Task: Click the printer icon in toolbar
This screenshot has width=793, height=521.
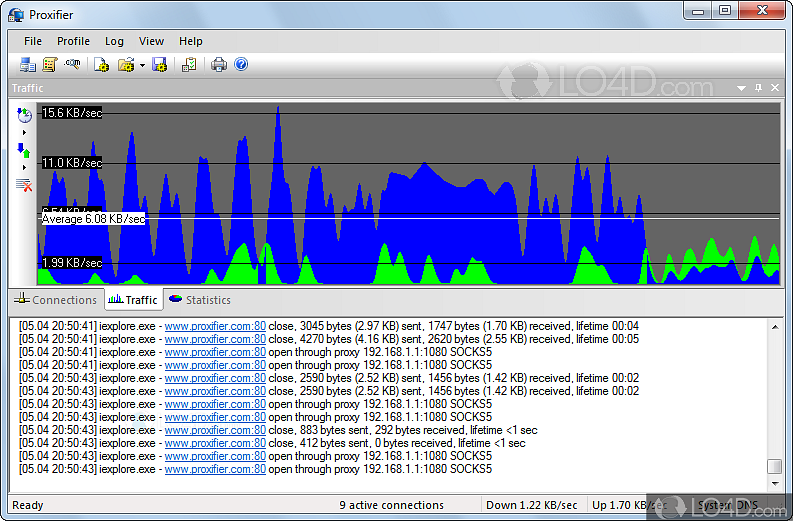Action: tap(219, 65)
